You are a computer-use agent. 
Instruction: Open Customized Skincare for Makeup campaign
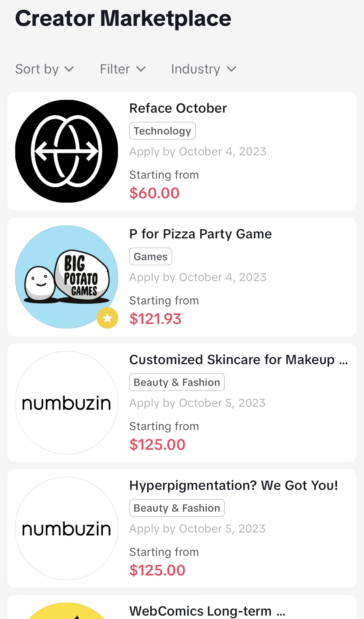pyautogui.click(x=239, y=360)
